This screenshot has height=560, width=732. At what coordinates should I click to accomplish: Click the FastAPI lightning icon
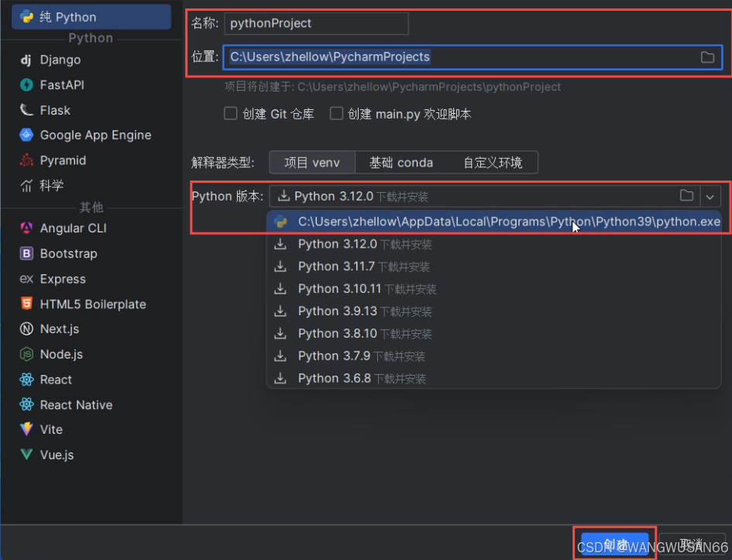[26, 85]
